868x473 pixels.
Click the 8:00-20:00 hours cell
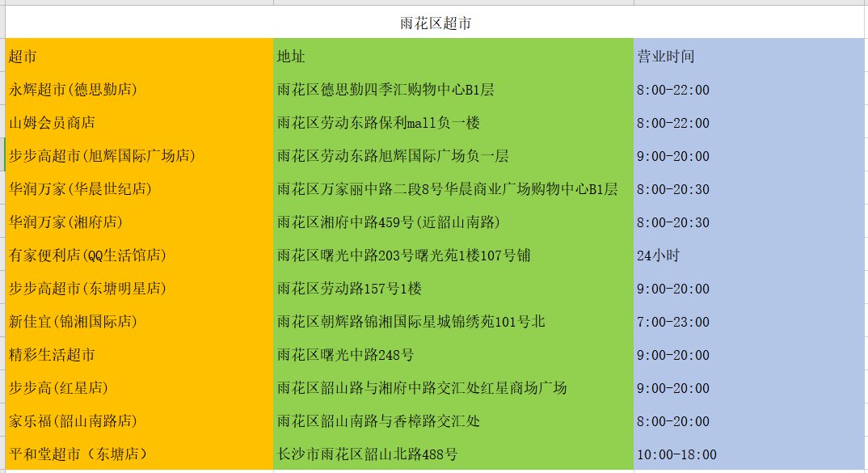(x=749, y=421)
